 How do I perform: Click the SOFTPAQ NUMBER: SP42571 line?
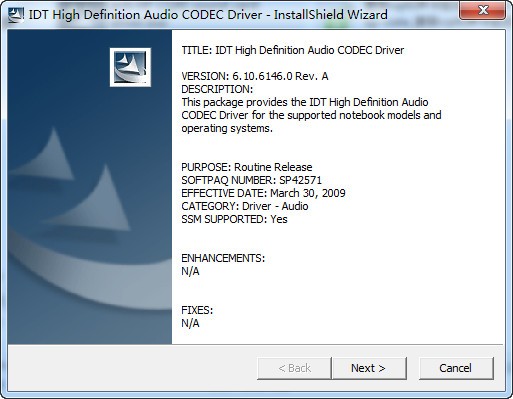[x=252, y=180]
